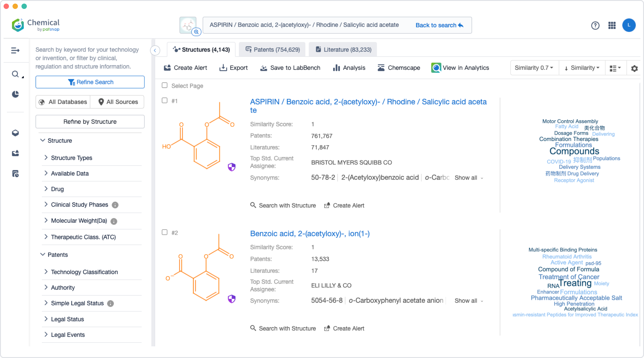
Task: Click the Refine Search button
Action: (90, 82)
